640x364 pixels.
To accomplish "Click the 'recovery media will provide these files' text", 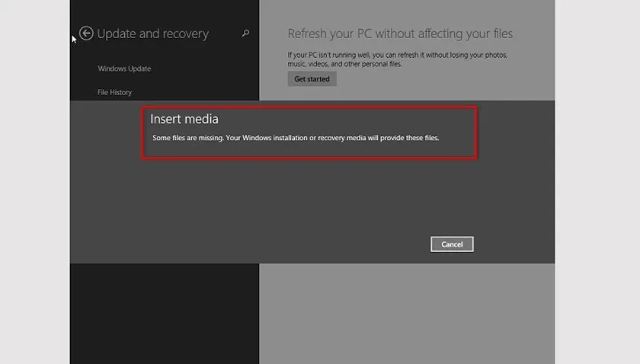I will pyautogui.click(x=379, y=138).
